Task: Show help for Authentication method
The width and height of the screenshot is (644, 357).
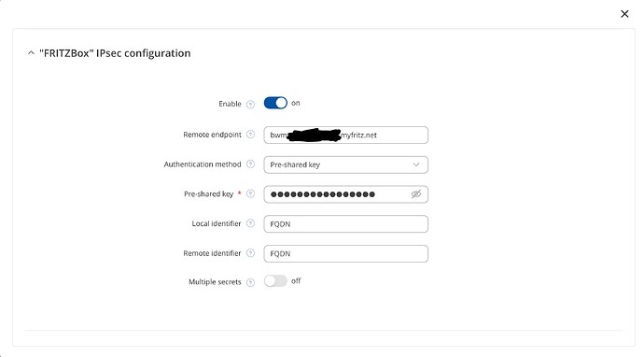Action: pyautogui.click(x=250, y=164)
